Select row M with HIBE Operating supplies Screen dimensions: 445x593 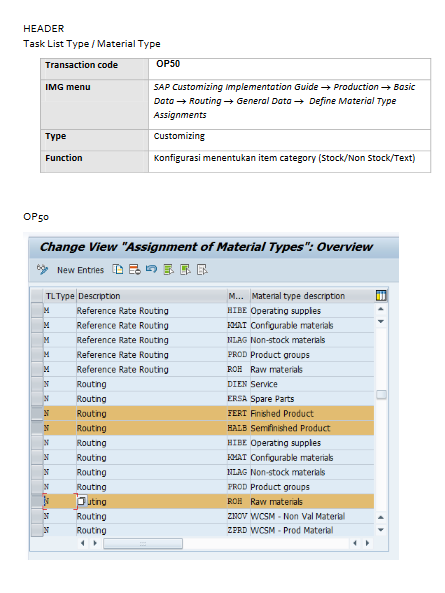pos(37,310)
